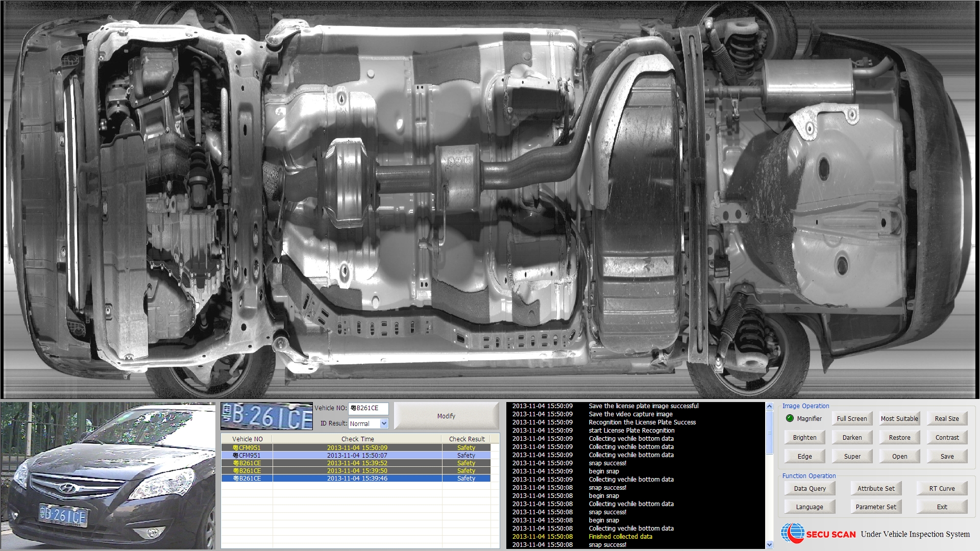
Task: Brighten the undercarriage image
Action: tap(804, 437)
